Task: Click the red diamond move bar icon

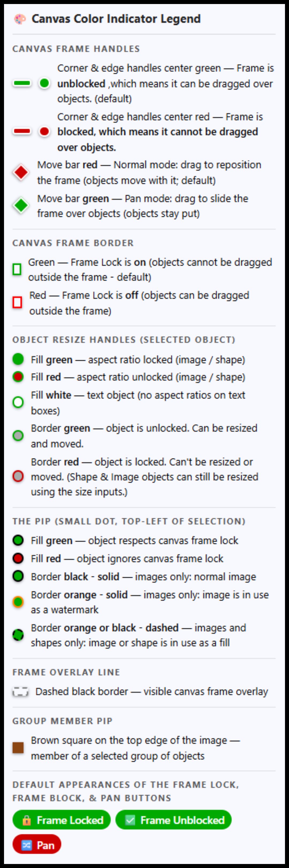Action: coord(21,173)
